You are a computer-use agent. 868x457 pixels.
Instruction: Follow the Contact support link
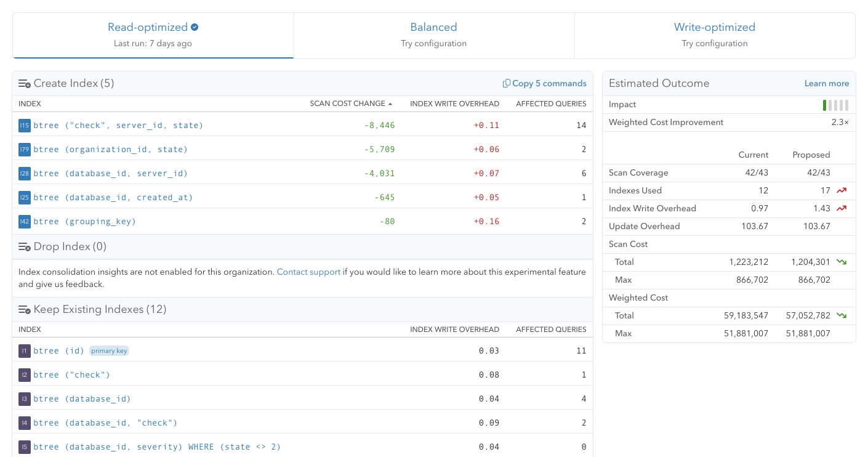click(x=308, y=272)
